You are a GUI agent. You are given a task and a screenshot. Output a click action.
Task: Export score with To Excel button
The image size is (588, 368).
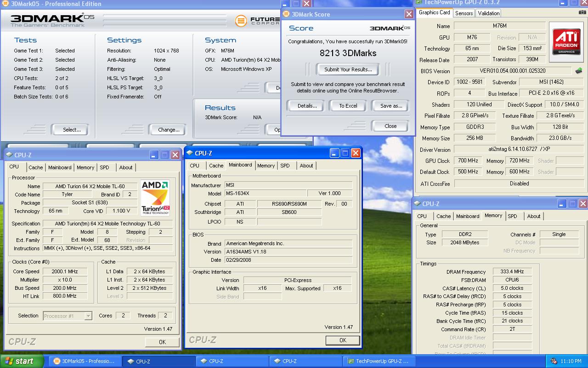tap(348, 106)
